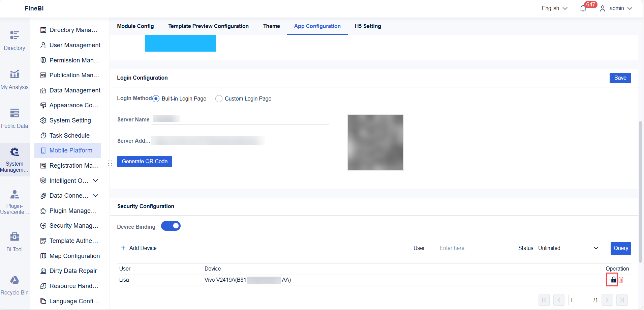This screenshot has height=310, width=644.
Task: Click the Query button
Action: (621, 248)
